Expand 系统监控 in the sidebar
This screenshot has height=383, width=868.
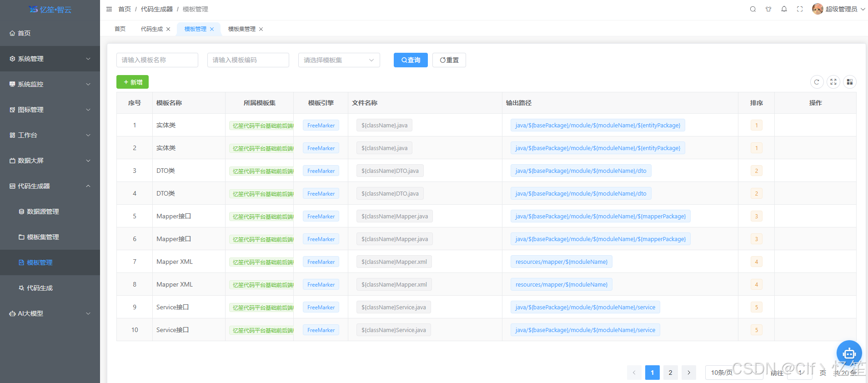coord(50,84)
